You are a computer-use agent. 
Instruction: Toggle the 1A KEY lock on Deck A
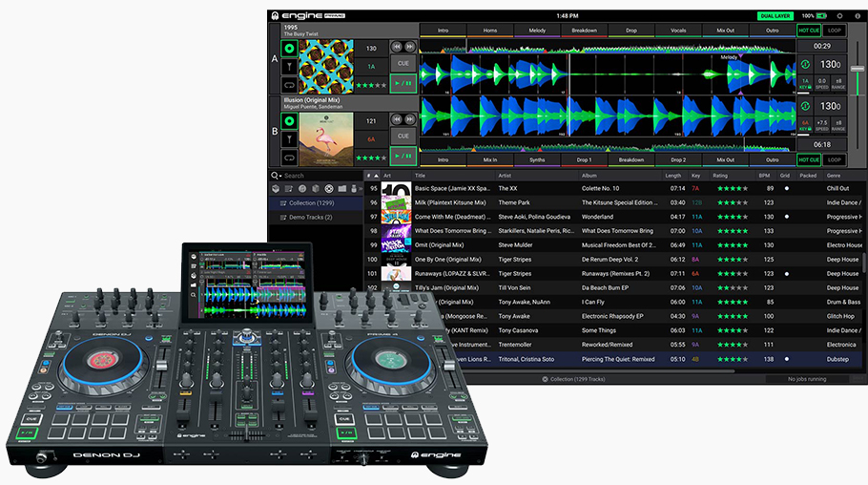(x=805, y=83)
